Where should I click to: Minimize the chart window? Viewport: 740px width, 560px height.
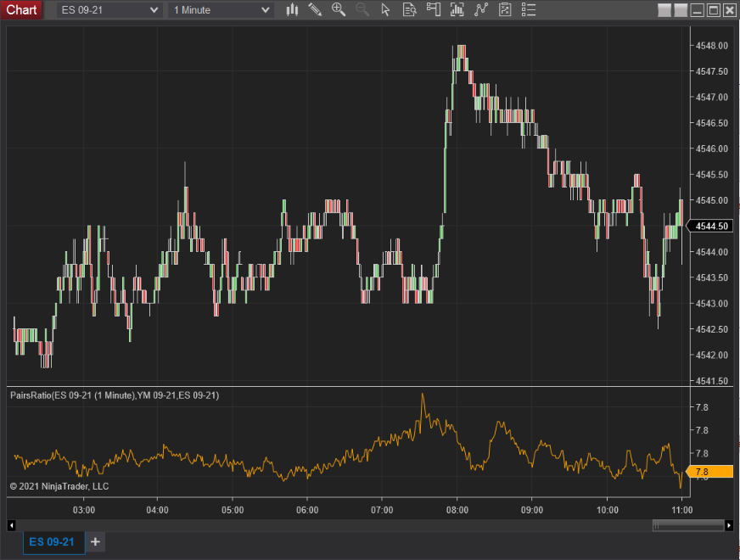point(697,10)
